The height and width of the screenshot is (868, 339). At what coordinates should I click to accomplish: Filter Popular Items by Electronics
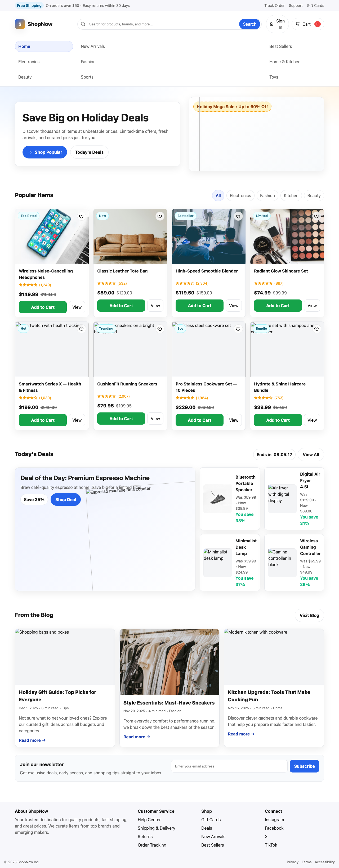coord(240,196)
